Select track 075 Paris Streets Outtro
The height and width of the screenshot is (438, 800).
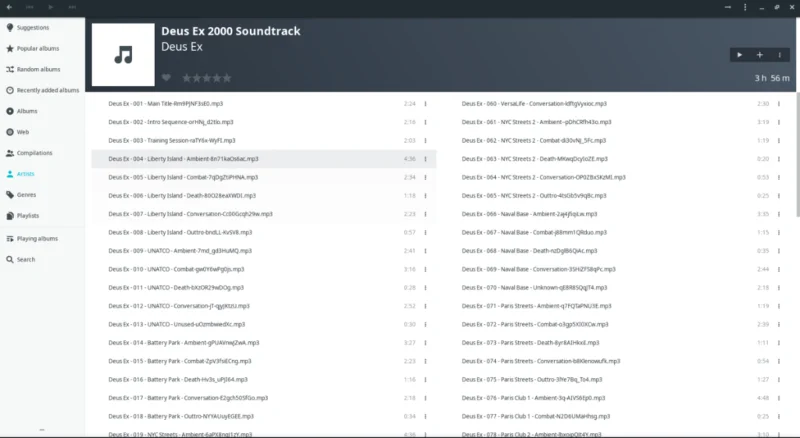[x=617, y=379]
